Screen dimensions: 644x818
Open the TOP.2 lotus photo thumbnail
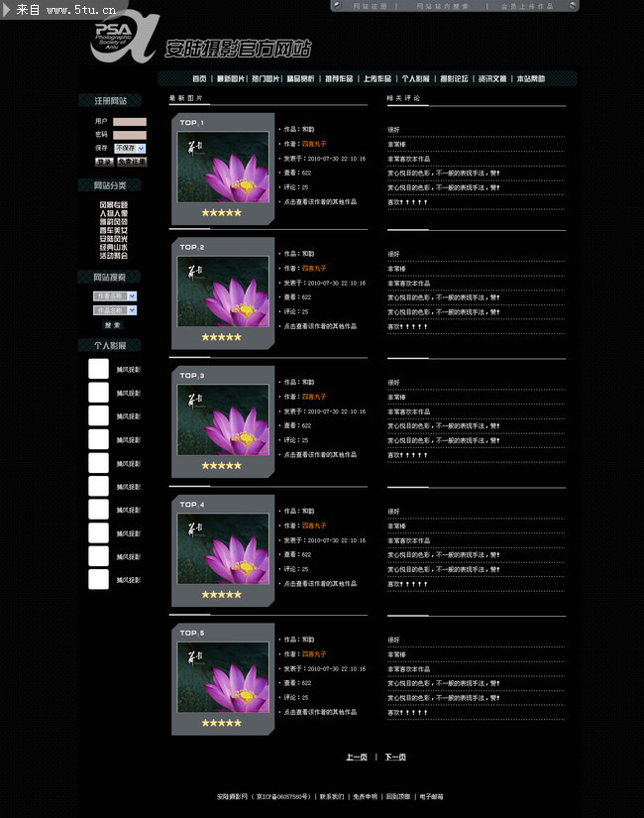223,292
